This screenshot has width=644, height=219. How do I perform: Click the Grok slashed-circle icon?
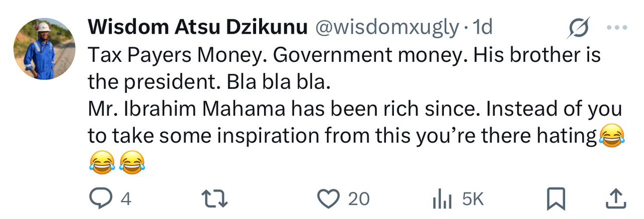pyautogui.click(x=578, y=27)
